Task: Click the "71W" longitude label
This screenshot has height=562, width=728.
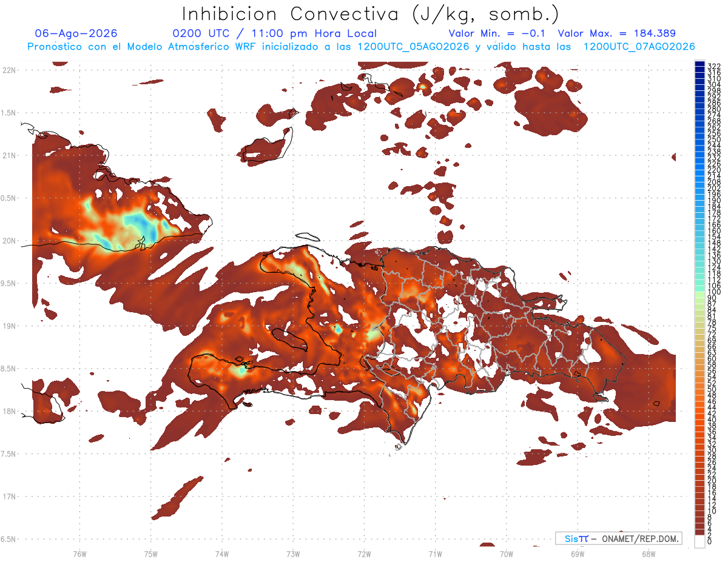Action: [435, 554]
